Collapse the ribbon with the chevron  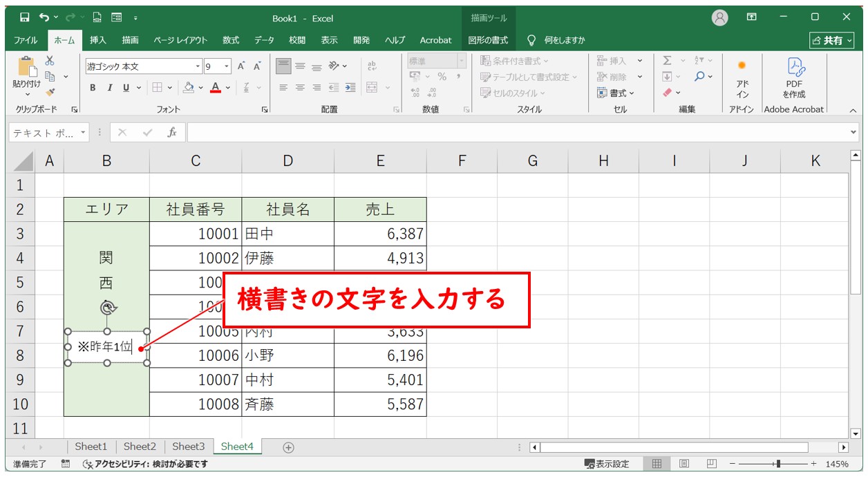click(x=853, y=110)
